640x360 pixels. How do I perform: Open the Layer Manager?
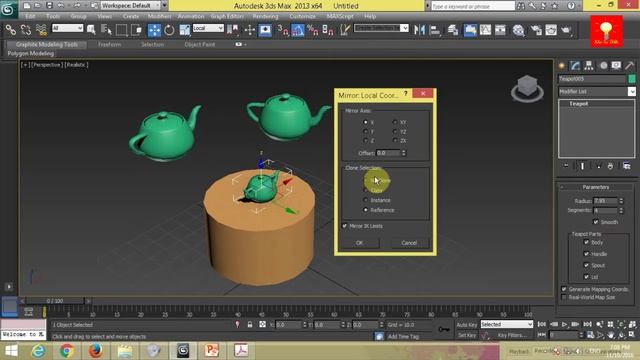[x=453, y=30]
